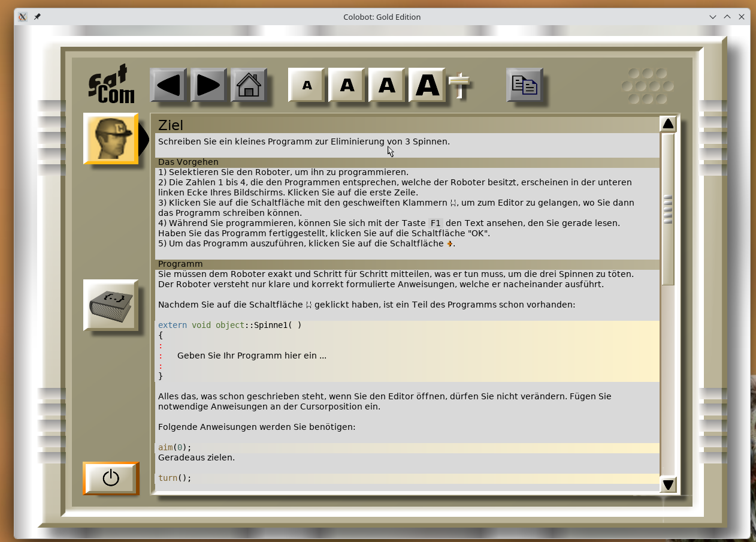Select the second-smallest font size A
The height and width of the screenshot is (542, 756).
347,85
